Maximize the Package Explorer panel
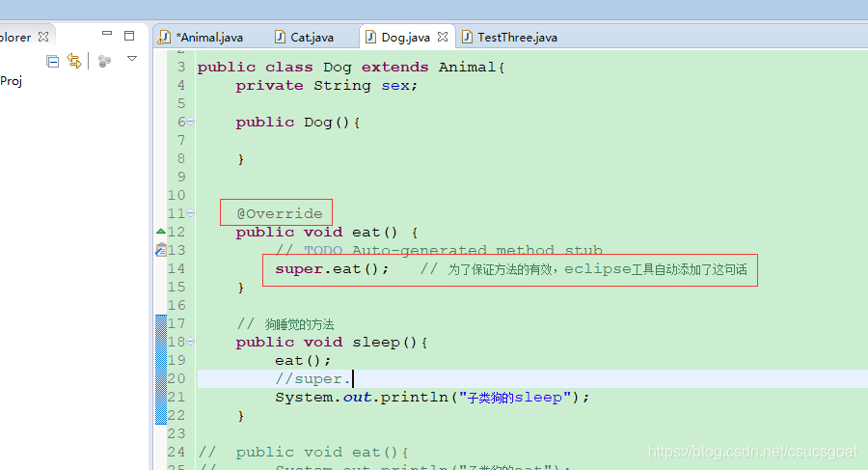Image resolution: width=868 pixels, height=470 pixels. 129,36
